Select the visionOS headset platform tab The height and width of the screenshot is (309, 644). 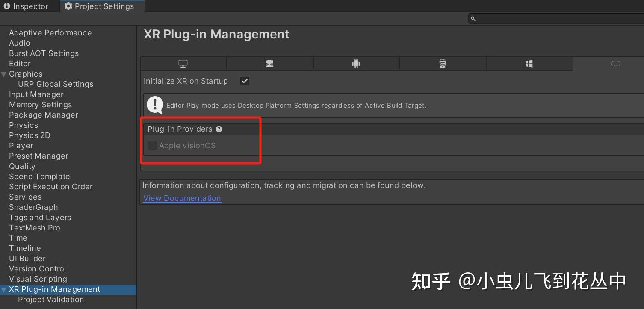[615, 64]
